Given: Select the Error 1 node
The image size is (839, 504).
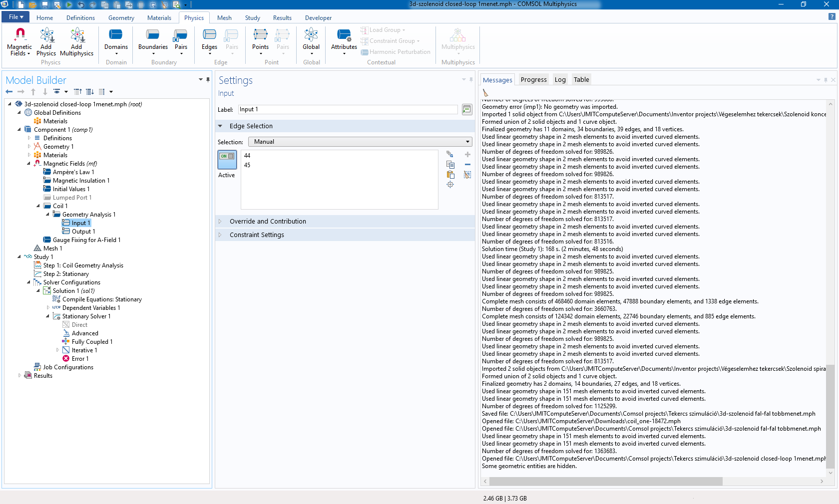Looking at the screenshot, I should (x=80, y=359).
